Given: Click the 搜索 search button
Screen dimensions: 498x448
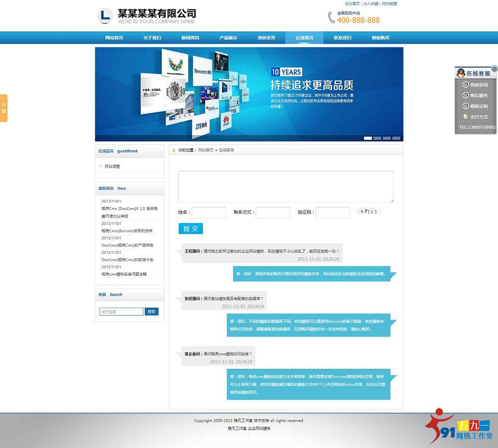Looking at the screenshot, I should coord(151,312).
